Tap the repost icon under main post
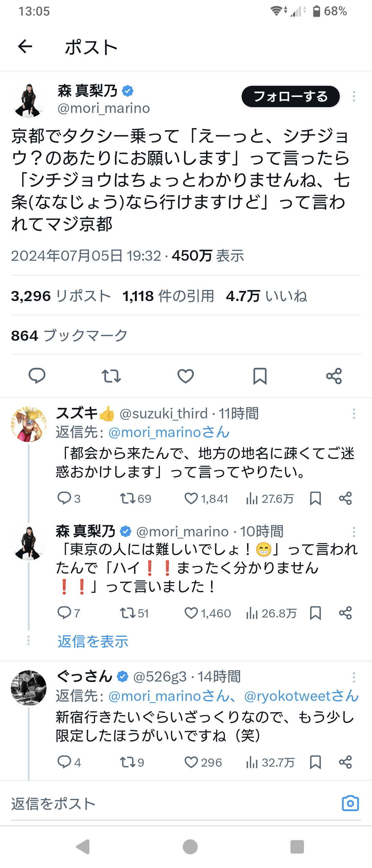 click(111, 376)
